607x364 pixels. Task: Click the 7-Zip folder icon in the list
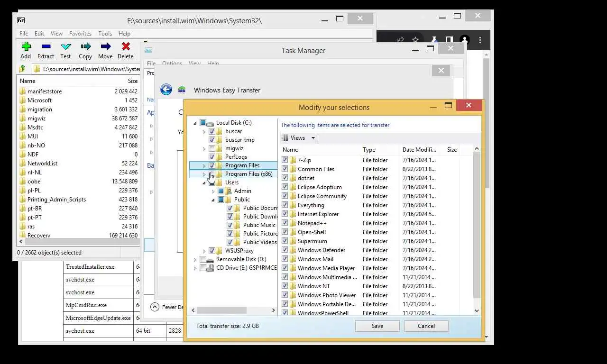point(293,160)
